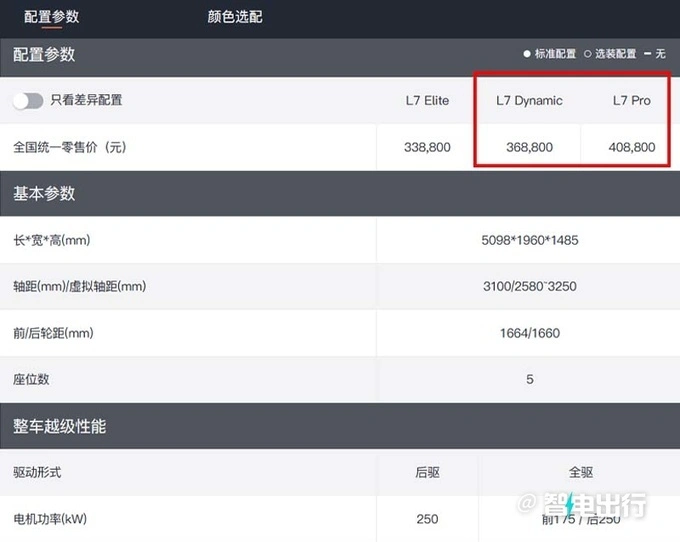680x542 pixels.
Task: Switch to the 配置参数 tab
Action: [51, 17]
